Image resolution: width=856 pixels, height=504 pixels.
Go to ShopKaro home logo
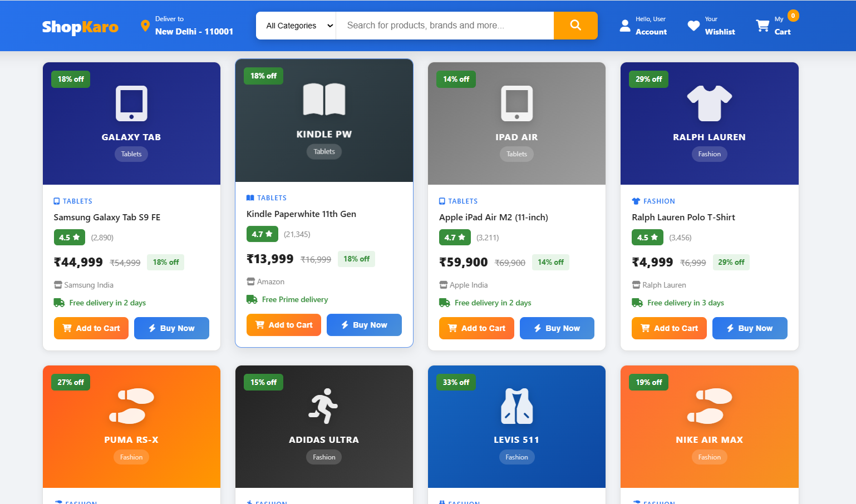[x=80, y=27]
